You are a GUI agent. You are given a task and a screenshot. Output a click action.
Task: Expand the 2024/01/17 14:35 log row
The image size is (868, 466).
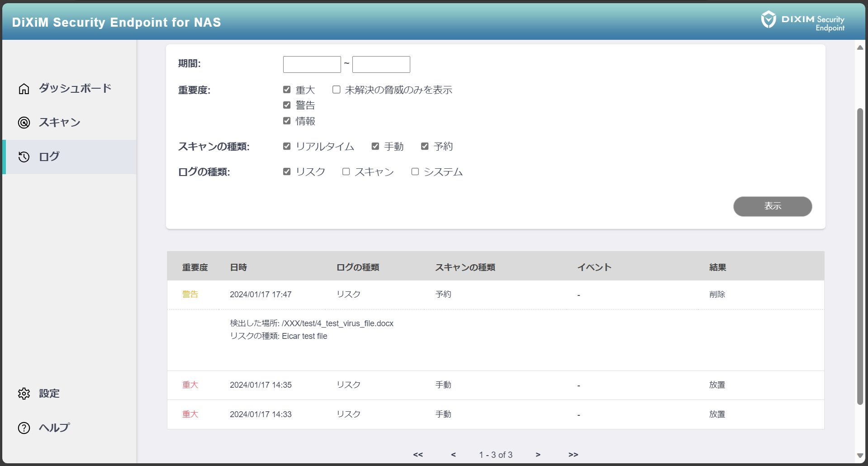pos(495,385)
